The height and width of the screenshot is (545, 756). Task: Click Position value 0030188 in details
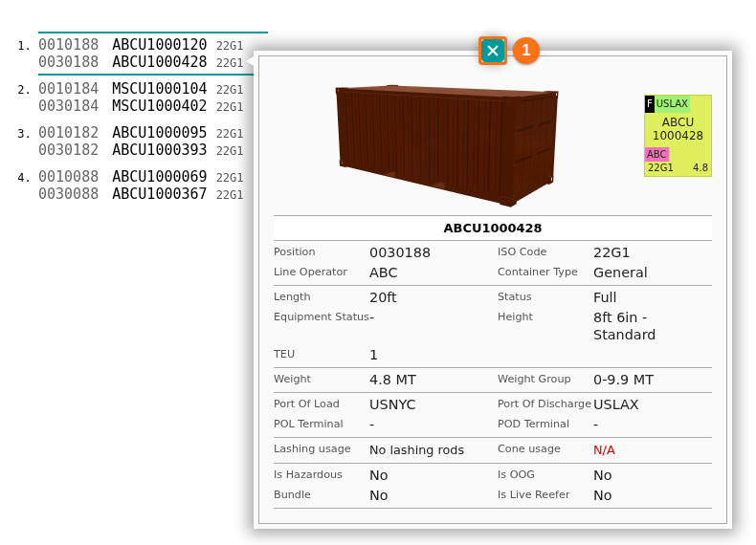click(400, 252)
